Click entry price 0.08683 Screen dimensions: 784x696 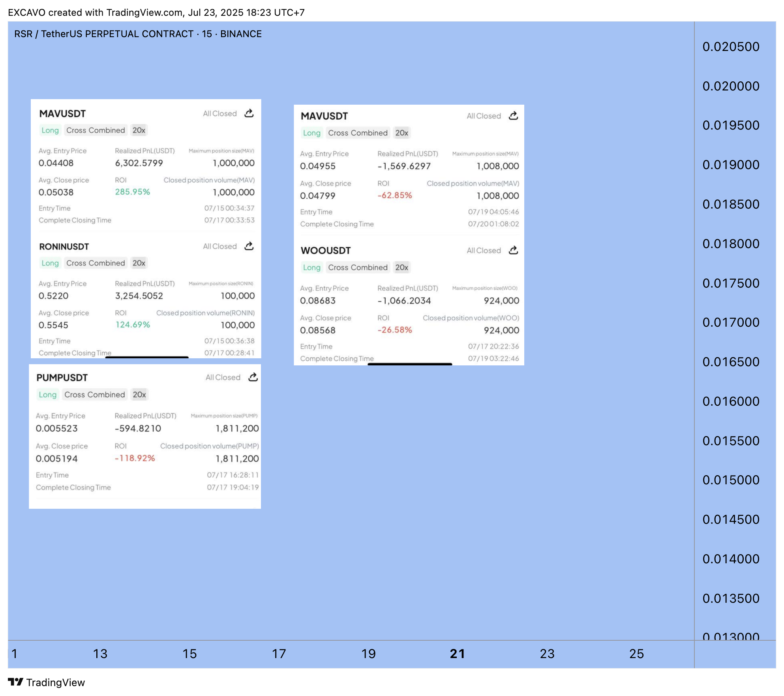click(x=318, y=301)
